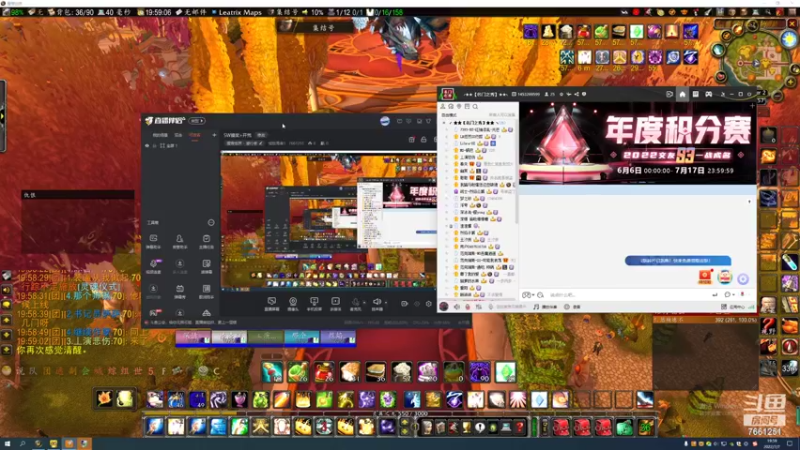The image size is (800, 450).
Task: Open the circular menu icon beside toolbox label
Action: click(211, 222)
